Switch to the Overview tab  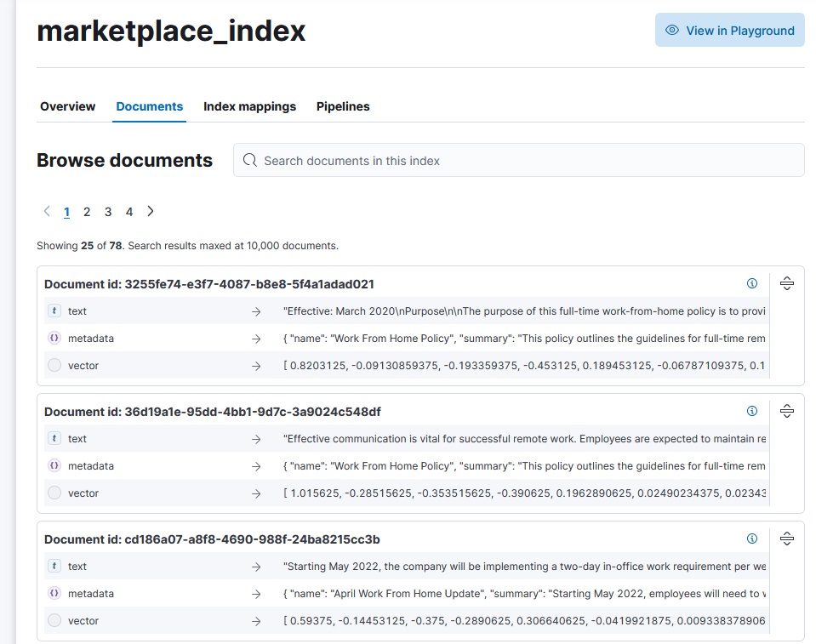pos(67,106)
